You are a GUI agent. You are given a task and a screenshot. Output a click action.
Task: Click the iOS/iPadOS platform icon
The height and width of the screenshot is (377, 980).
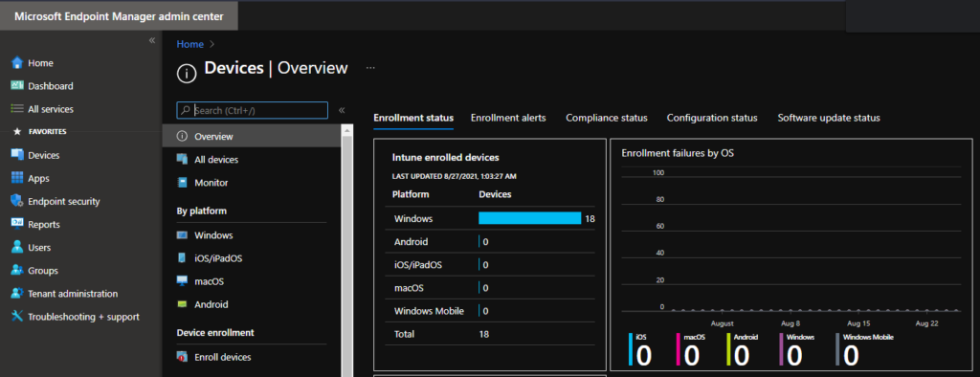pyautogui.click(x=182, y=258)
